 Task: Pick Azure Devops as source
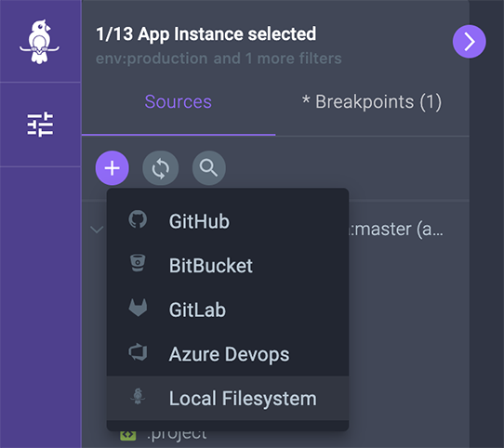coord(228,354)
